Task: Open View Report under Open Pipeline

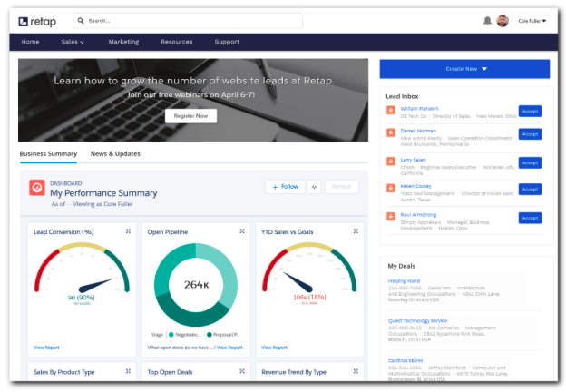Action: (x=229, y=348)
